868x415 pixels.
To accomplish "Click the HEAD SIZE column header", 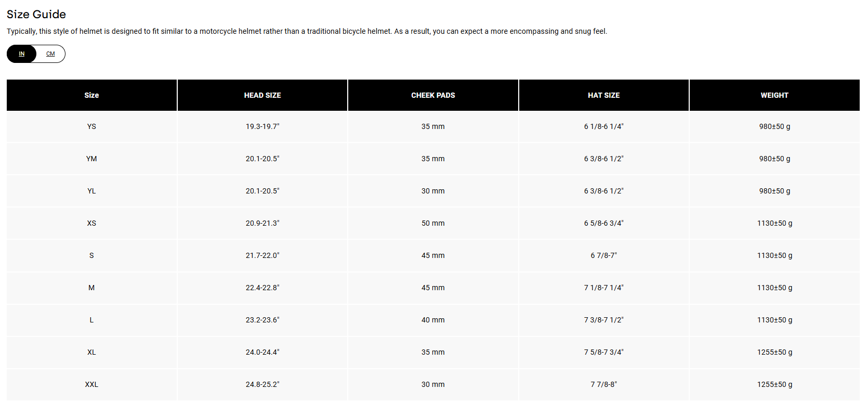I will click(x=262, y=95).
